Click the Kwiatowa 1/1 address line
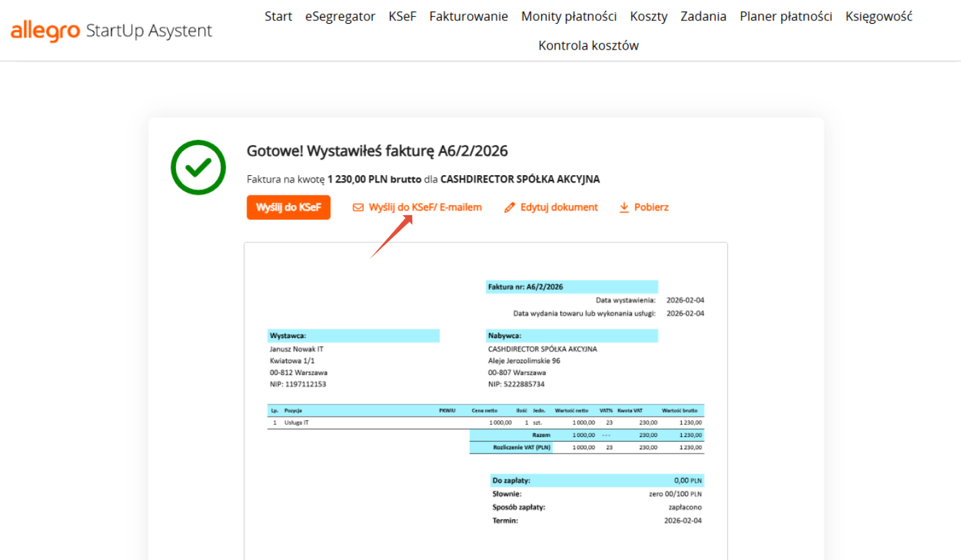Viewport: 961px width, 560px height. pyautogui.click(x=292, y=360)
